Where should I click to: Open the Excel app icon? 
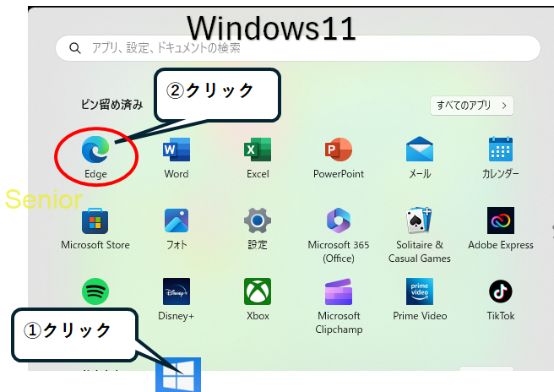click(258, 150)
